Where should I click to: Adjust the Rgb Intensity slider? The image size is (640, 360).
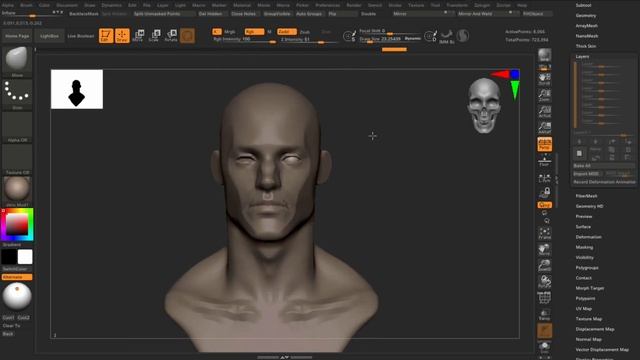[x=244, y=40]
